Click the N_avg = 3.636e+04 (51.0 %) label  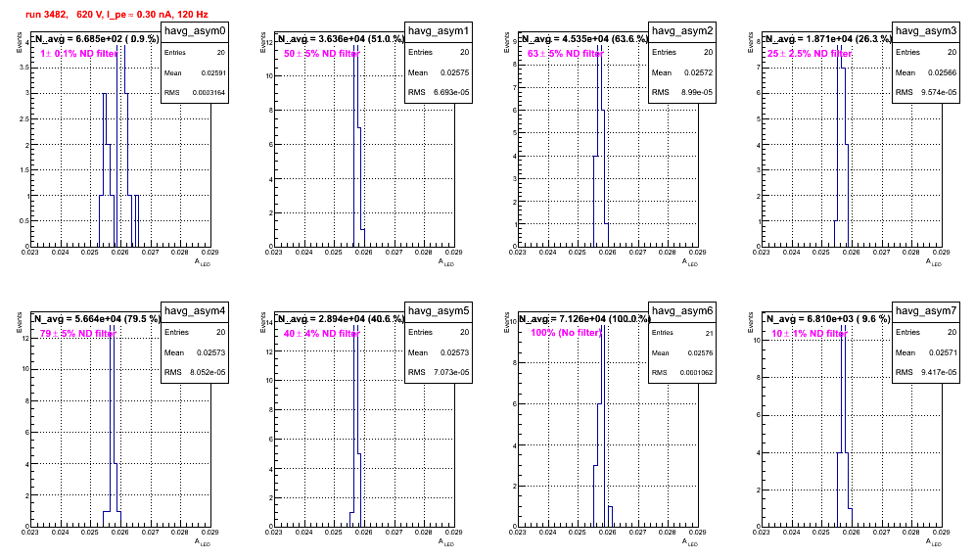(x=341, y=39)
